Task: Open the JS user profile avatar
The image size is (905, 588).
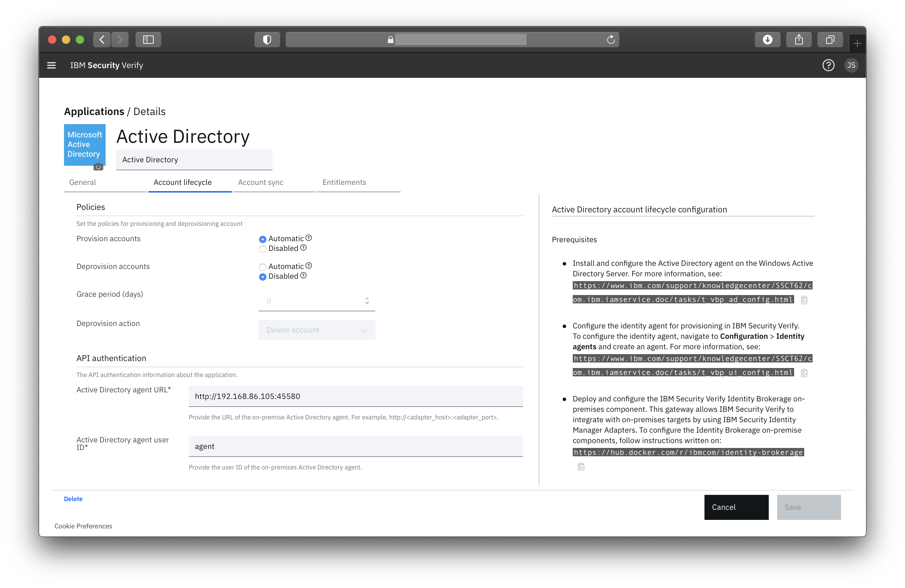Action: pos(851,65)
